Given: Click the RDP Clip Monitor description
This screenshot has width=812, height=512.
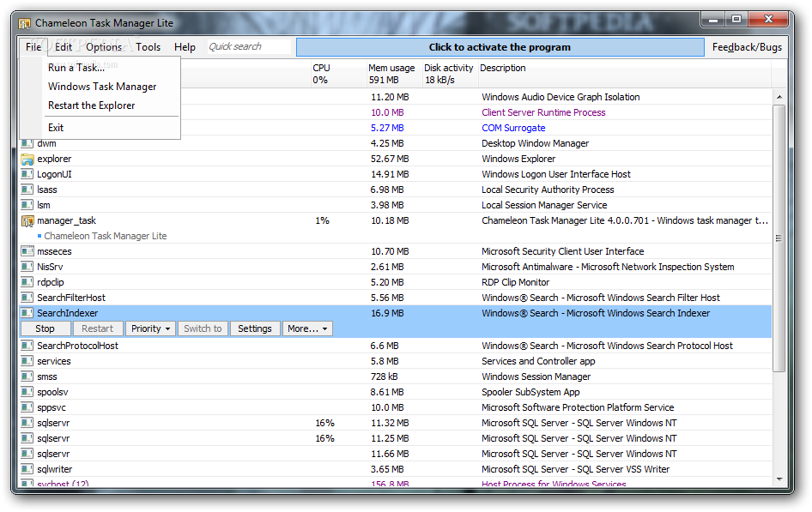Looking at the screenshot, I should coord(515,282).
